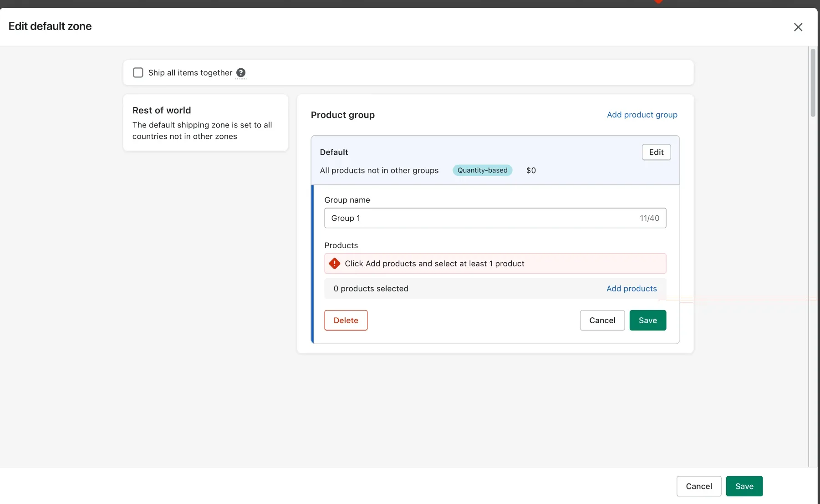Screen dimensions: 820x504
Task: Cancel the Edit default zone dialog
Action: (698, 486)
